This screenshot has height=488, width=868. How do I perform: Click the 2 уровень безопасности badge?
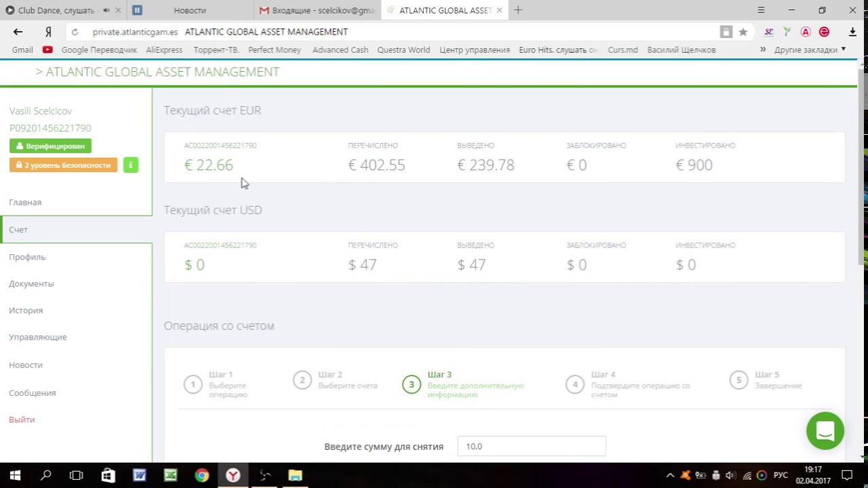63,165
